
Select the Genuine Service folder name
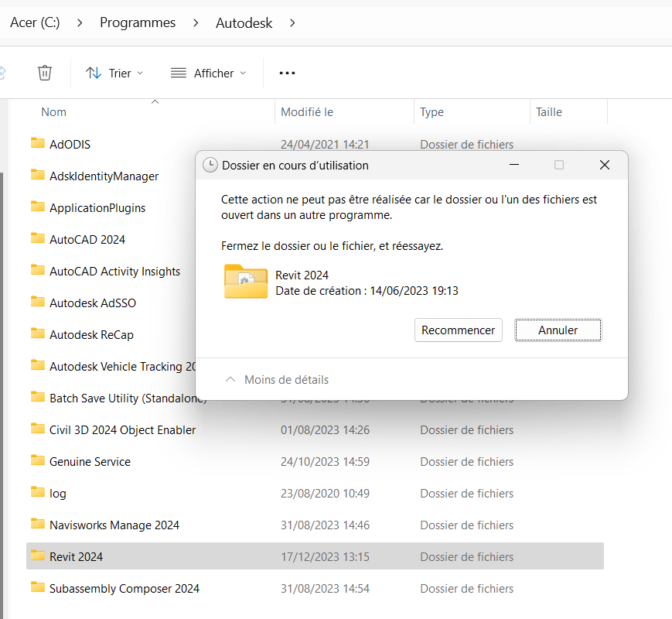pyautogui.click(x=90, y=462)
